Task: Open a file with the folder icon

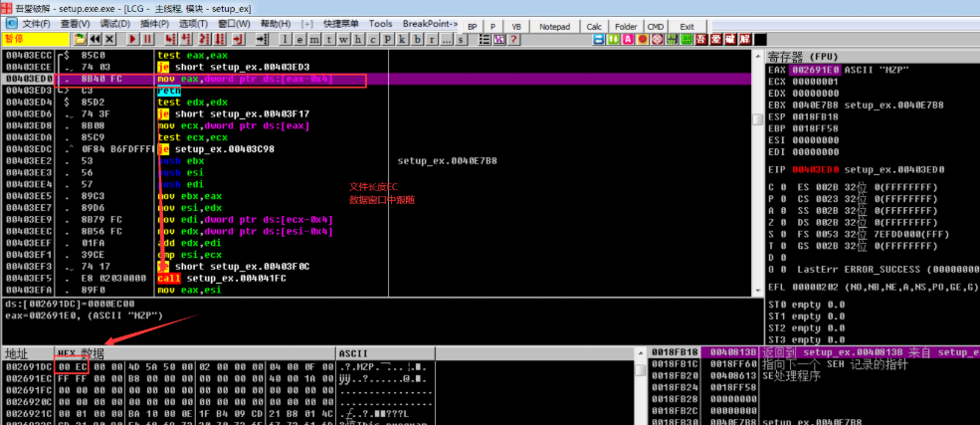Action: point(80,39)
